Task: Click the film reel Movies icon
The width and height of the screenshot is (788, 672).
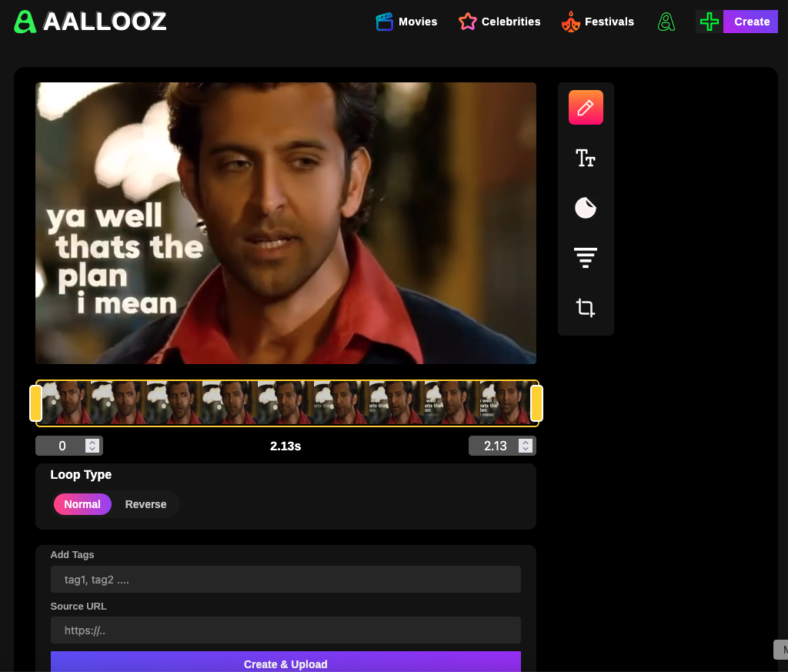Action: (384, 22)
